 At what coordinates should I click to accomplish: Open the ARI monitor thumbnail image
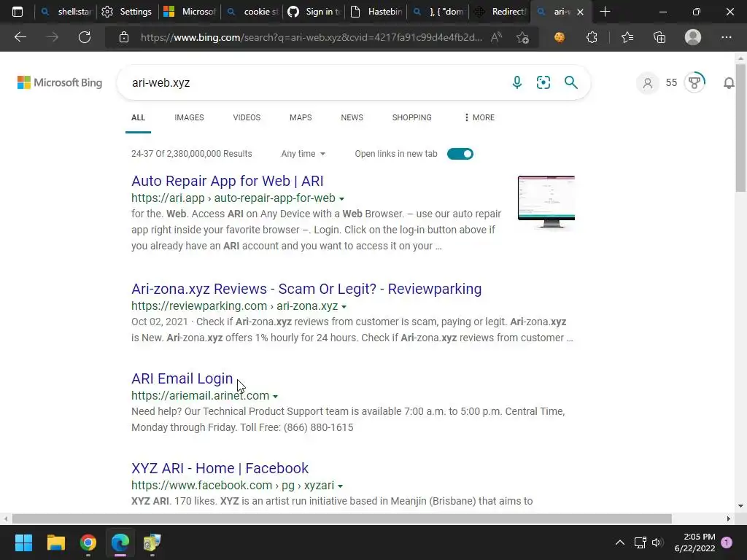pyautogui.click(x=546, y=202)
